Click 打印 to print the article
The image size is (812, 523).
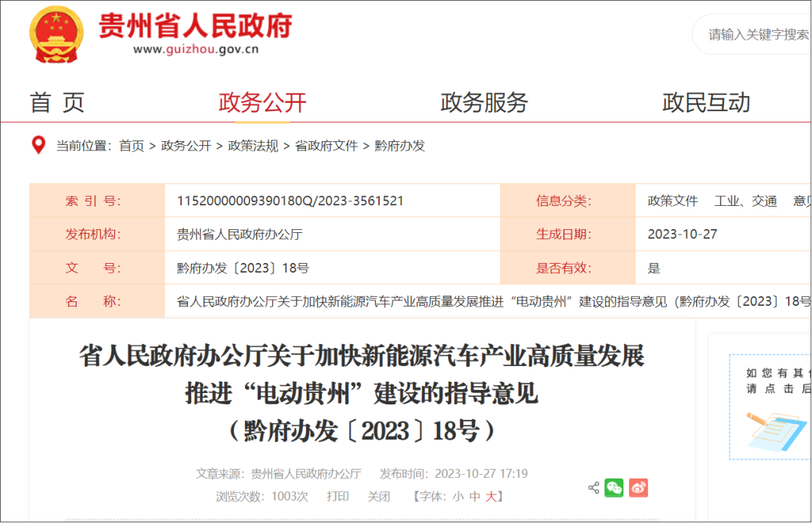pos(338,497)
